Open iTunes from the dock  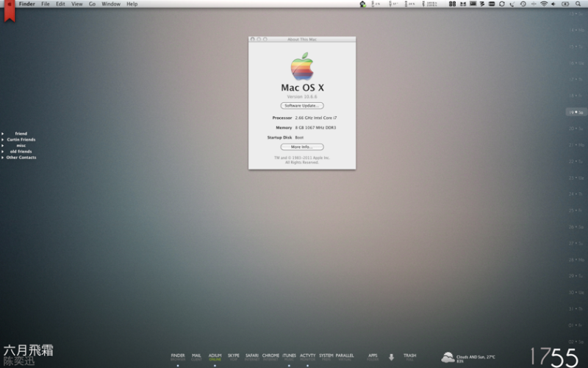(x=289, y=356)
